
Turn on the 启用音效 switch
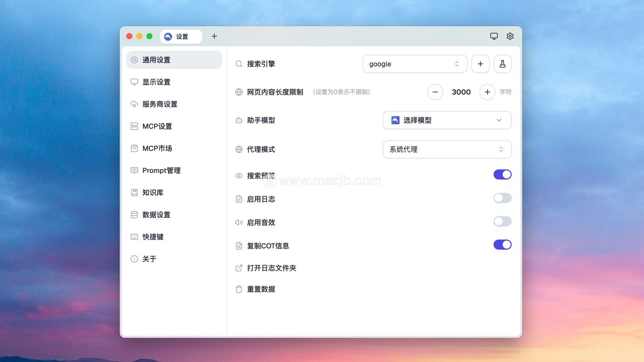[x=502, y=221]
